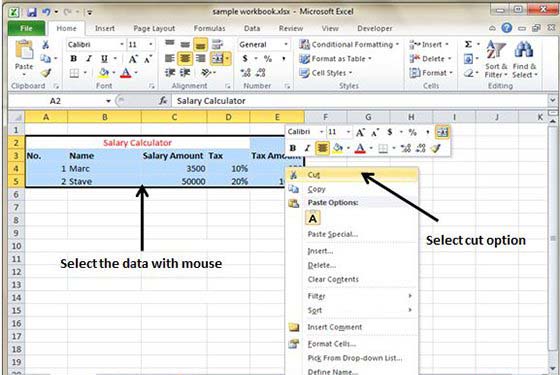
Task: Click mini toolbar Format Painter brush
Action: tap(435, 148)
